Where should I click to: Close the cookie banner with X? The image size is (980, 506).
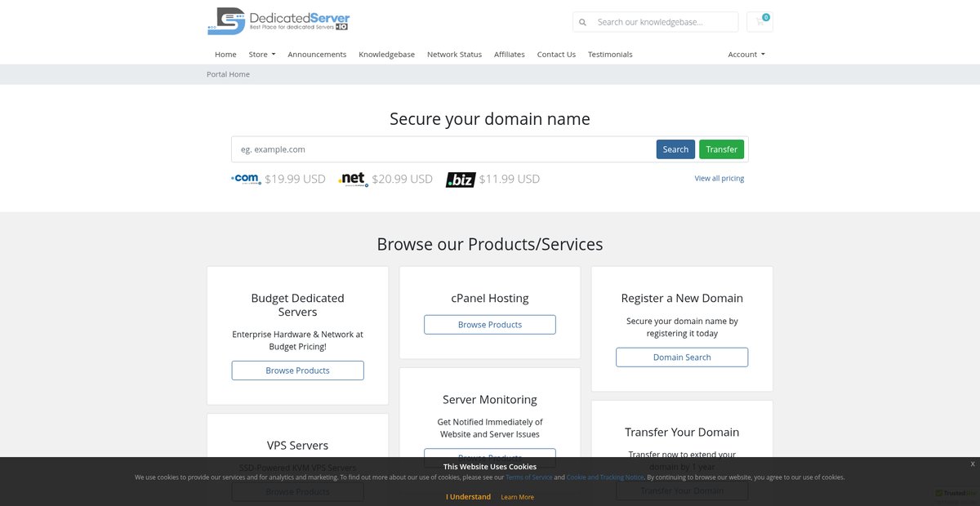tap(972, 464)
